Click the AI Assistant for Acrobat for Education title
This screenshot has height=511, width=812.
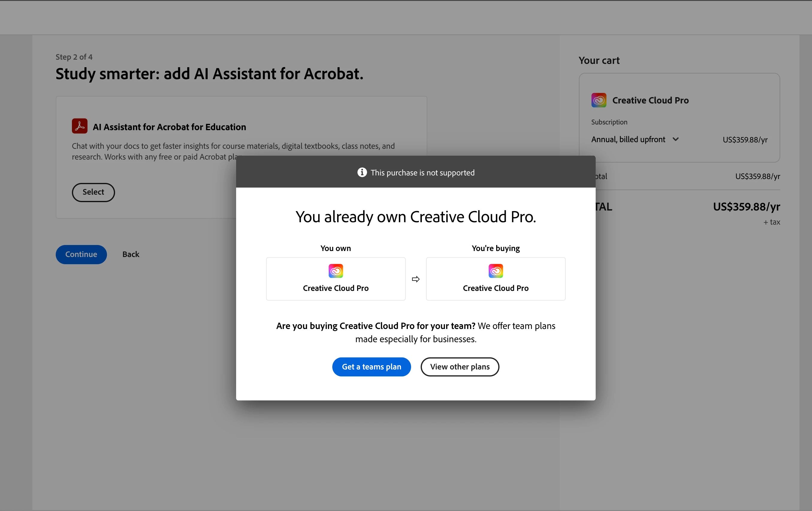tap(169, 127)
